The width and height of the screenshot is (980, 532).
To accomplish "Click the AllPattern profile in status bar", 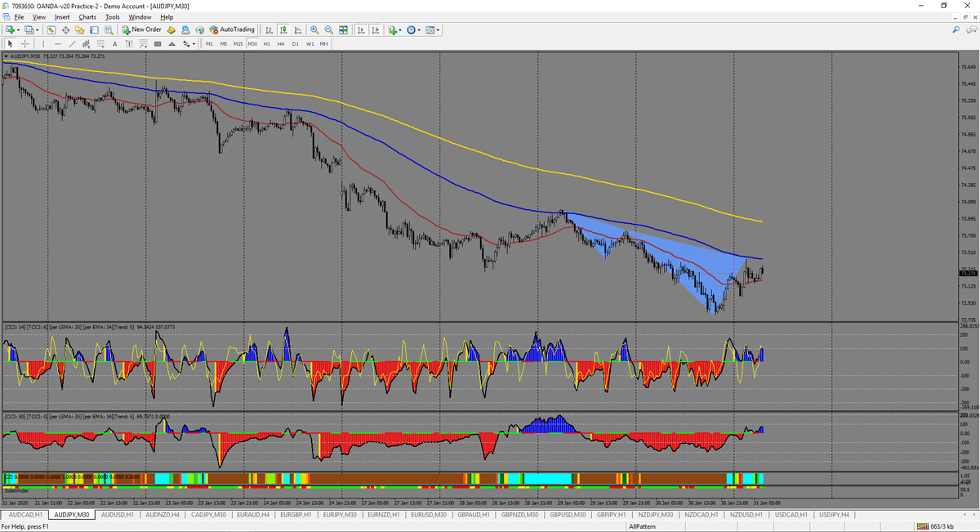I will coord(642,526).
